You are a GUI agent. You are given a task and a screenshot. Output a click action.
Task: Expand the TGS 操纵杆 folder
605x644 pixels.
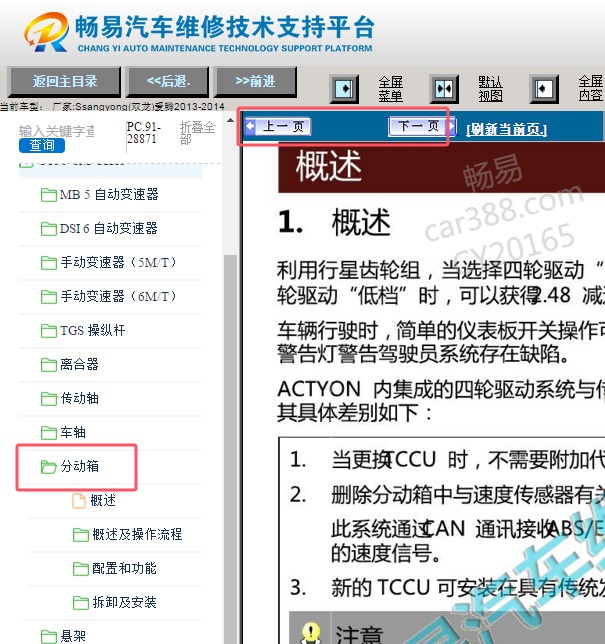[x=92, y=331]
